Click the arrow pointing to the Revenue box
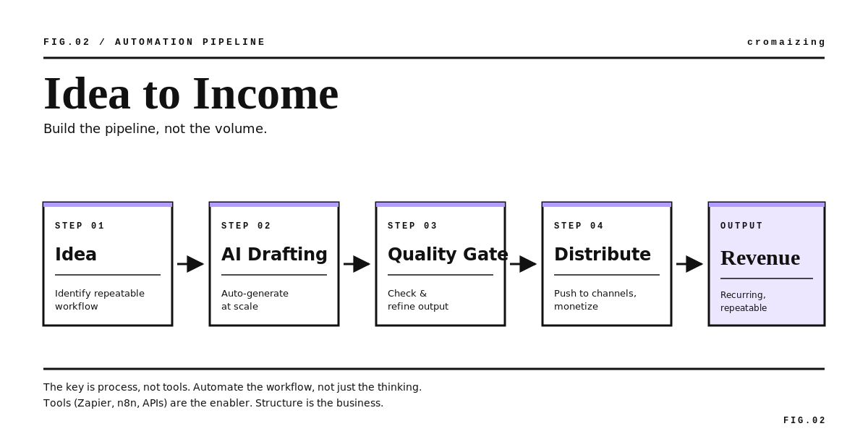Screen dimensions: 868x434 coord(689,264)
